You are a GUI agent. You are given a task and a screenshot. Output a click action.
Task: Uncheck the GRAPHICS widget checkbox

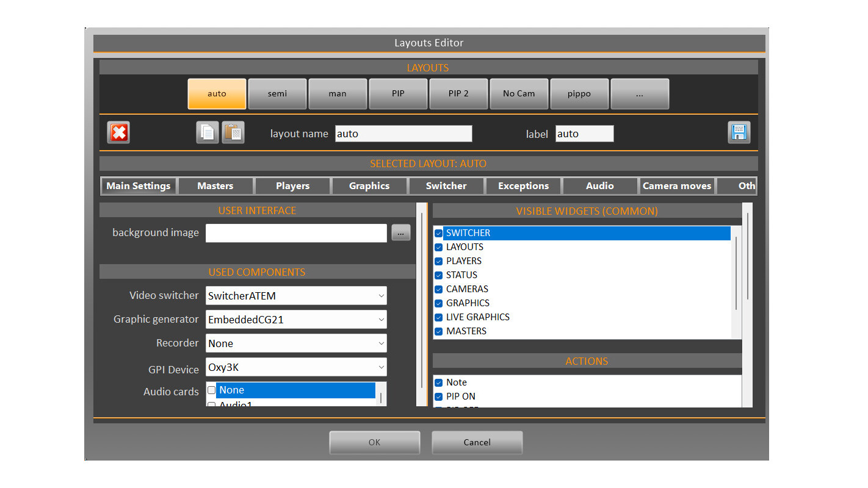[438, 303]
